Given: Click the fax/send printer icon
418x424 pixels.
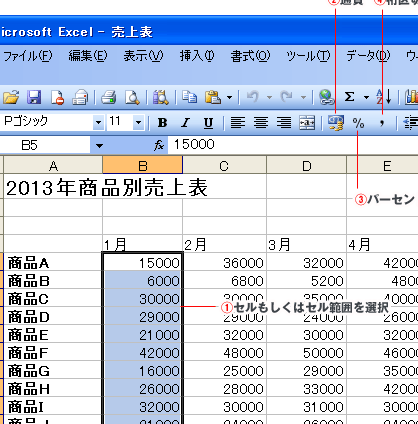Looking at the screenshot, I should 80,97.
